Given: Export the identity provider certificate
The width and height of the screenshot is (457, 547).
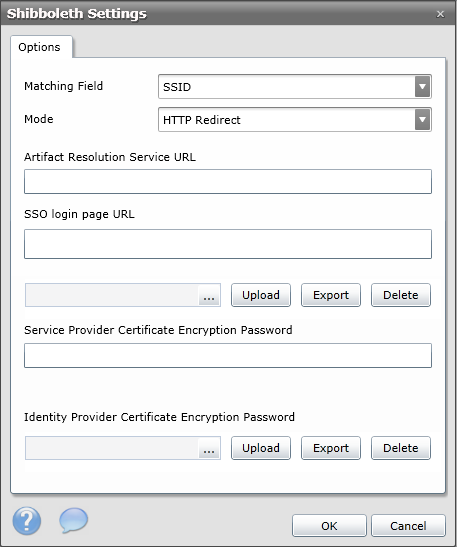Looking at the screenshot, I should [x=331, y=448].
